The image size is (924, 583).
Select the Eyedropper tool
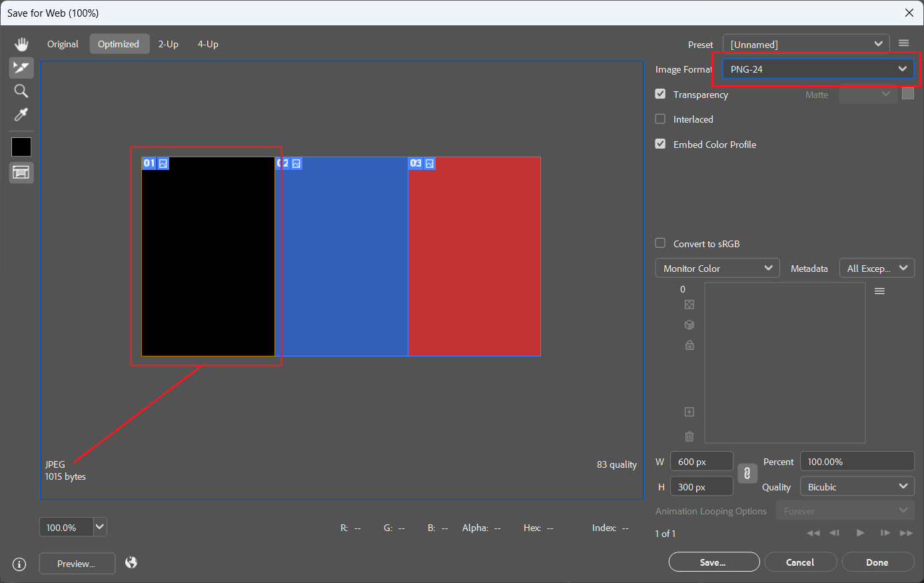21,115
